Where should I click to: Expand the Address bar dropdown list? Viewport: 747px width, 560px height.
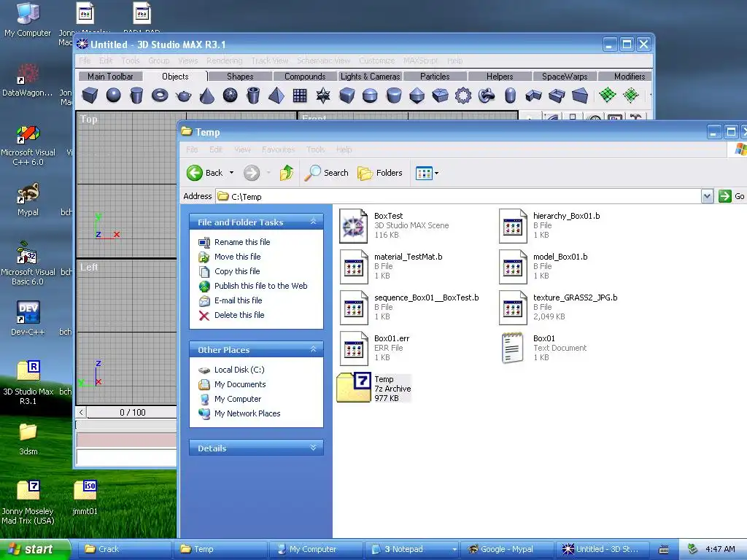tap(707, 195)
